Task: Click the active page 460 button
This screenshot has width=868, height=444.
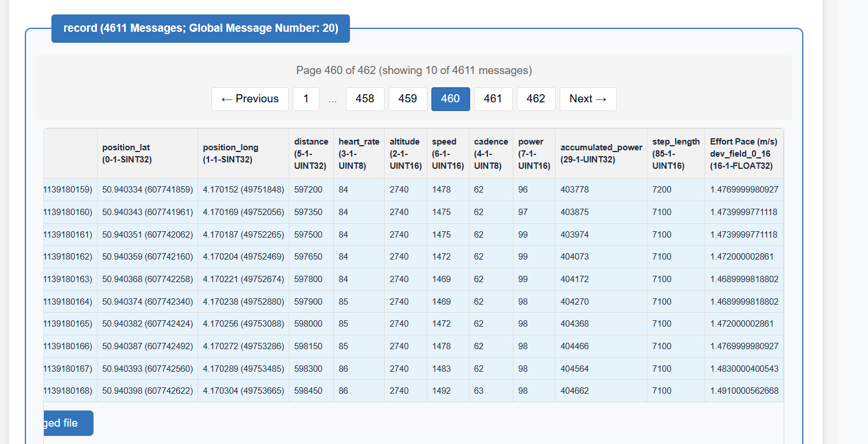Action: (x=450, y=99)
